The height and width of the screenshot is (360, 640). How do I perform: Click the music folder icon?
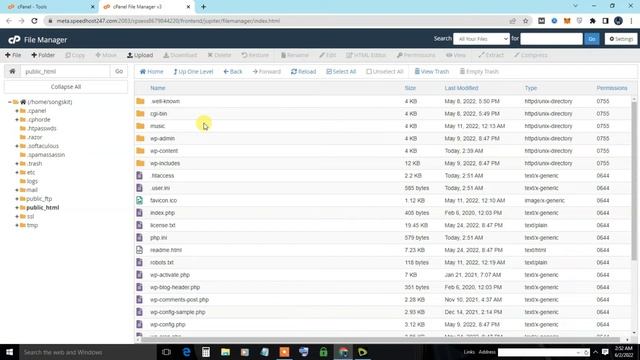140,126
